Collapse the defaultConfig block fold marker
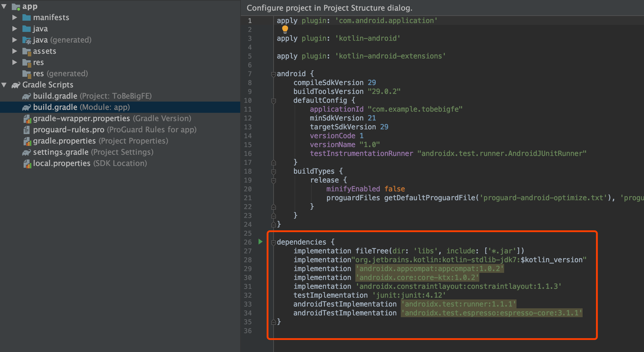This screenshot has height=352, width=644. coord(273,101)
